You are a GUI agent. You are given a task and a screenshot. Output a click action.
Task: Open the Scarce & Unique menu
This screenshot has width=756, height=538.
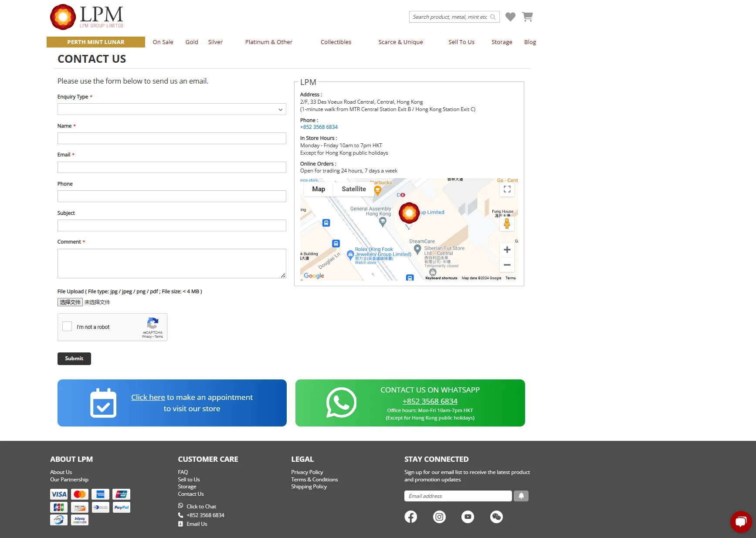[401, 42]
